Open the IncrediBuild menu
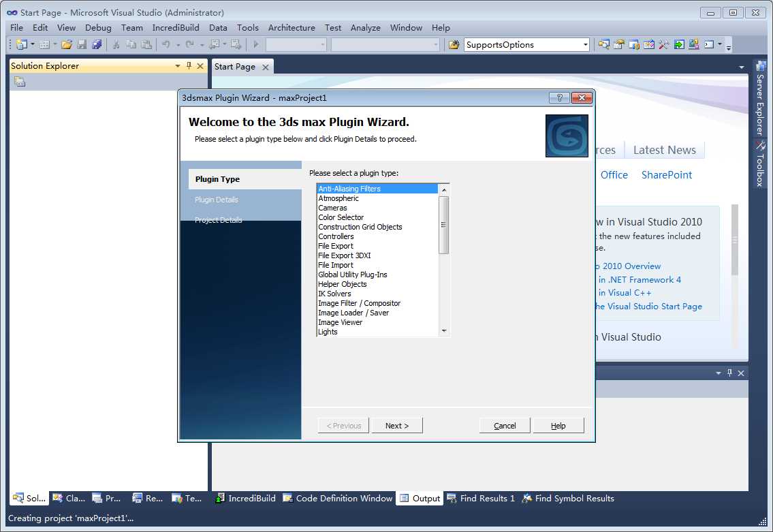Viewport: 773px width, 532px height. tap(176, 28)
